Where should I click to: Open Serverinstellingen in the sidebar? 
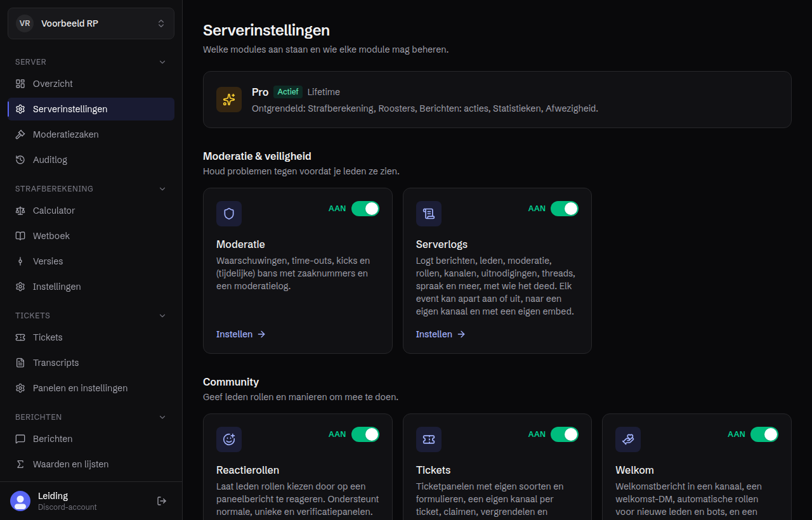click(91, 109)
